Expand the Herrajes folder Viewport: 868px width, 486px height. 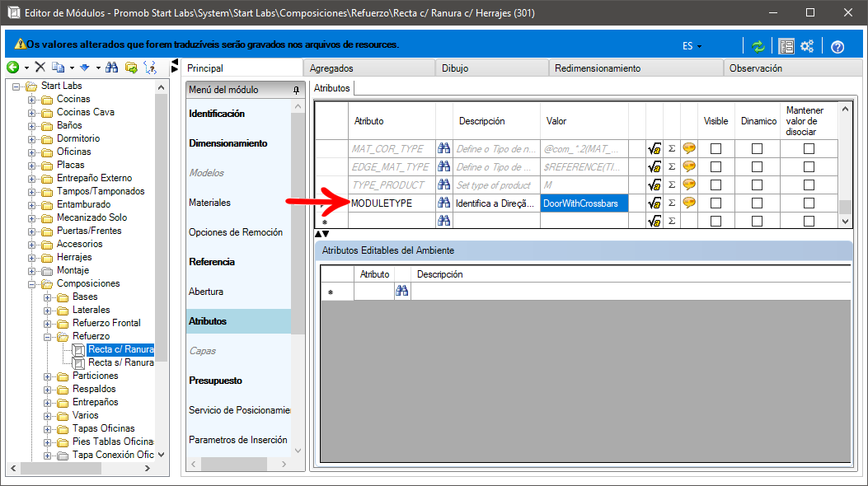[31, 258]
